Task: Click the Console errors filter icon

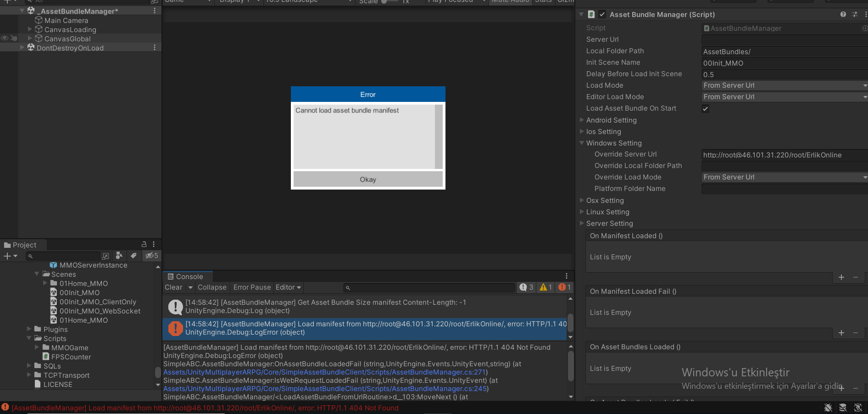Action: click(x=564, y=287)
